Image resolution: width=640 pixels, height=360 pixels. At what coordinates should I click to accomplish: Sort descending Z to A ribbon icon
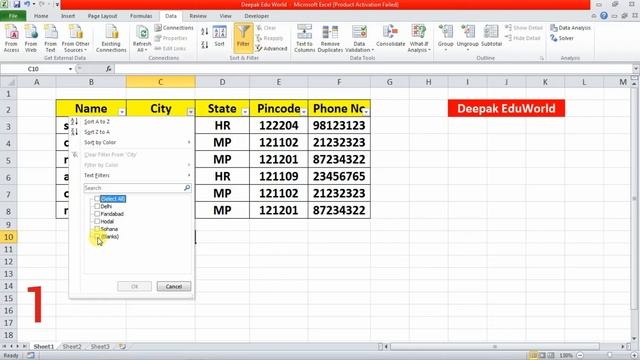pyautogui.click(x=204, y=44)
